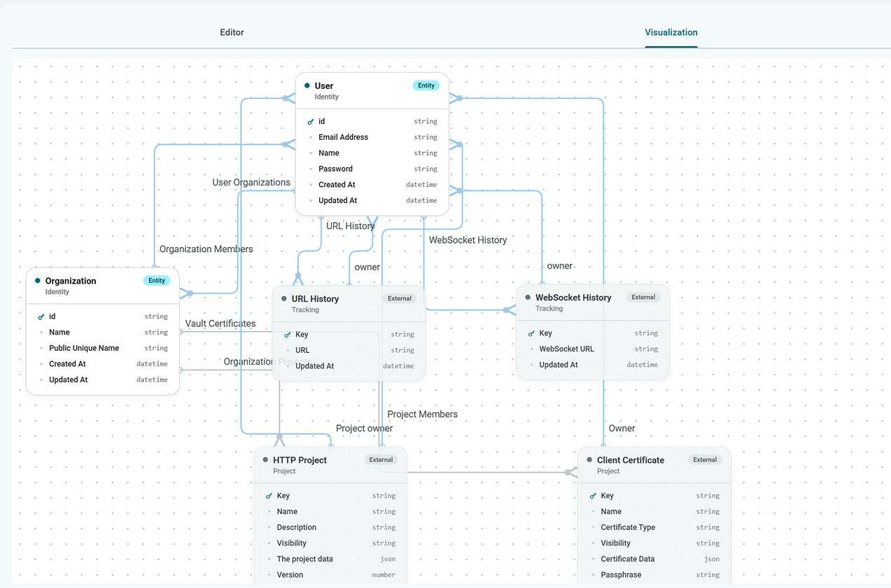Click the Vault Certificates relationship label
Screen dimensions: 891x588
click(x=220, y=323)
